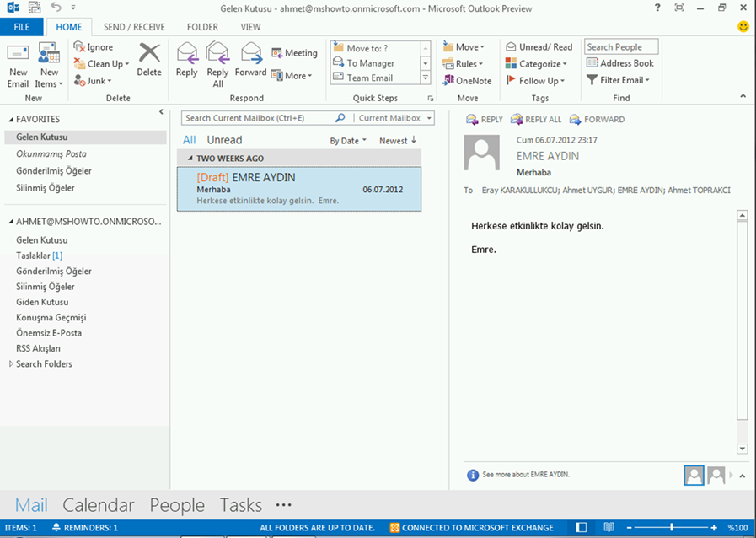Switch to the FOLDER tab
Screen dimensions: 756x538
coord(202,27)
